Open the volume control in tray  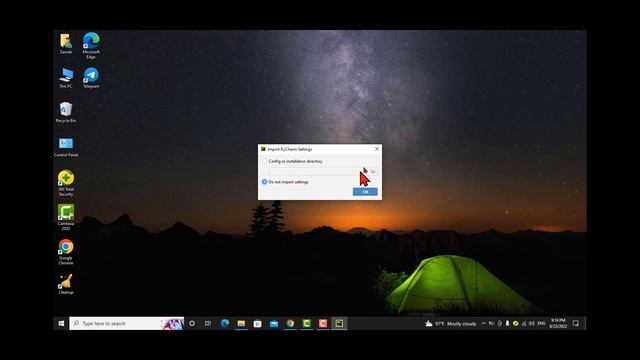(x=532, y=323)
